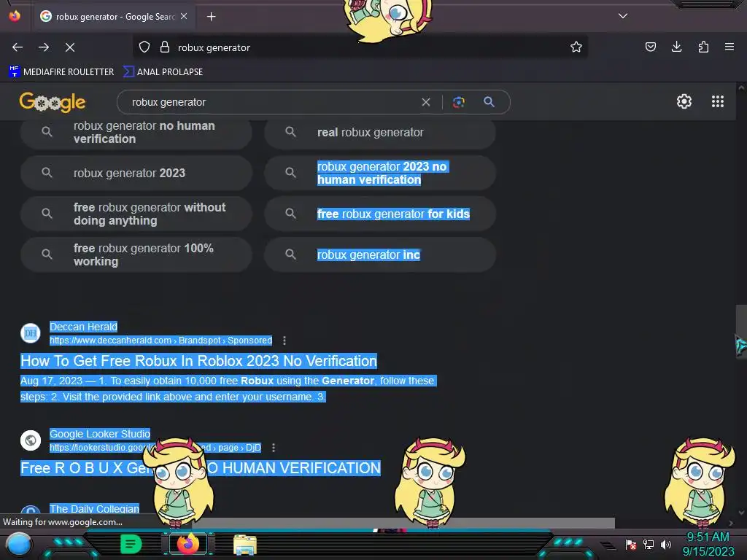Screen dimensions: 747x560
Task: Submit search with the magnifying glass icon
Action: pos(489,102)
